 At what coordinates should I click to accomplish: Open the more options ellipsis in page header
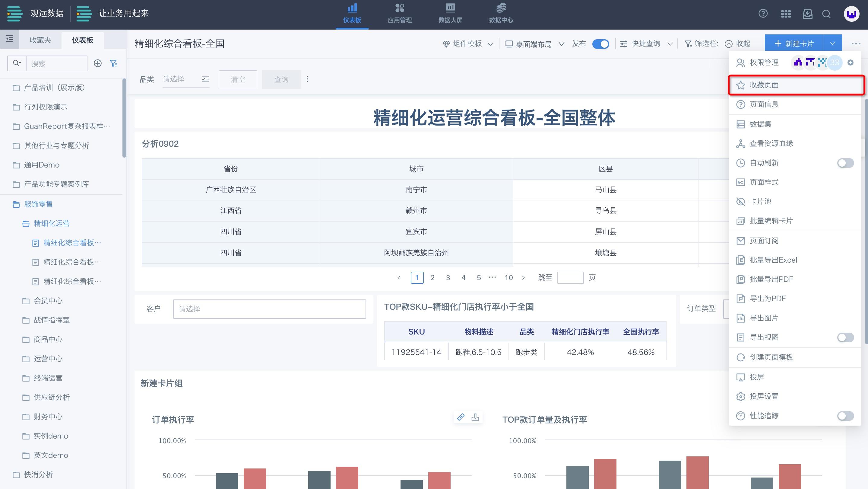pyautogui.click(x=856, y=43)
